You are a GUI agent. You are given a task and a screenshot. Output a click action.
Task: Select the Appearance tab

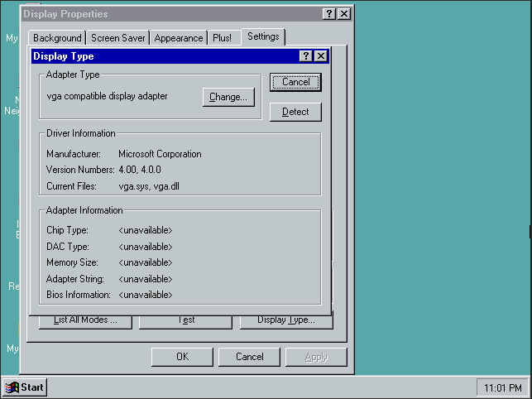click(179, 38)
